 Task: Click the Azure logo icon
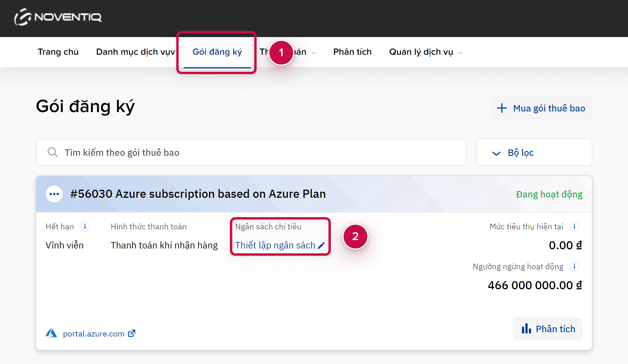tap(51, 333)
